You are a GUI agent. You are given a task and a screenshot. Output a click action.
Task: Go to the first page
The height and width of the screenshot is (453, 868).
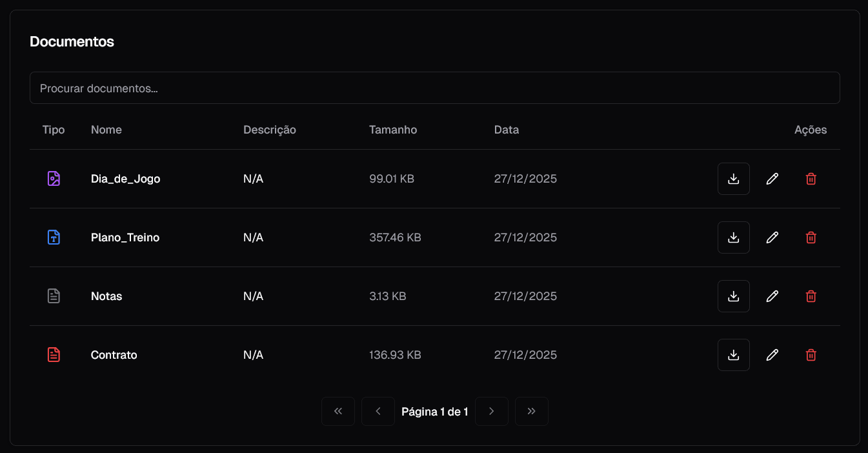(x=338, y=412)
